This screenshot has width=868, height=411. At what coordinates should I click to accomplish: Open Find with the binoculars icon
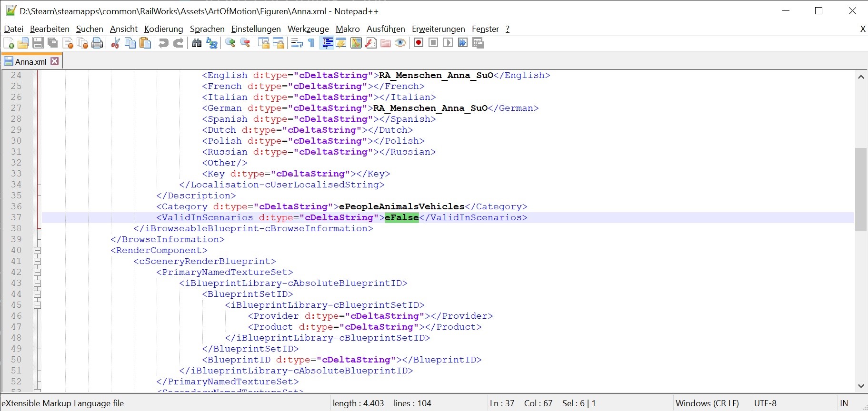pos(197,43)
